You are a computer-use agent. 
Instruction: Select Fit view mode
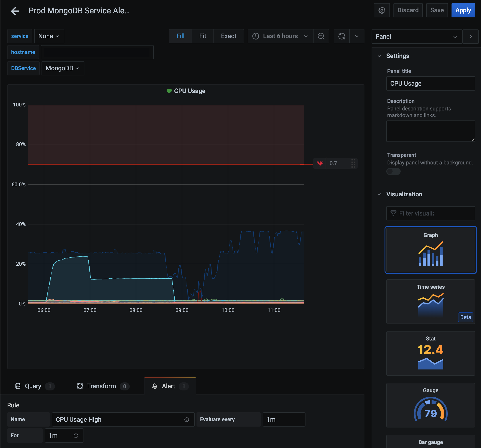click(203, 36)
